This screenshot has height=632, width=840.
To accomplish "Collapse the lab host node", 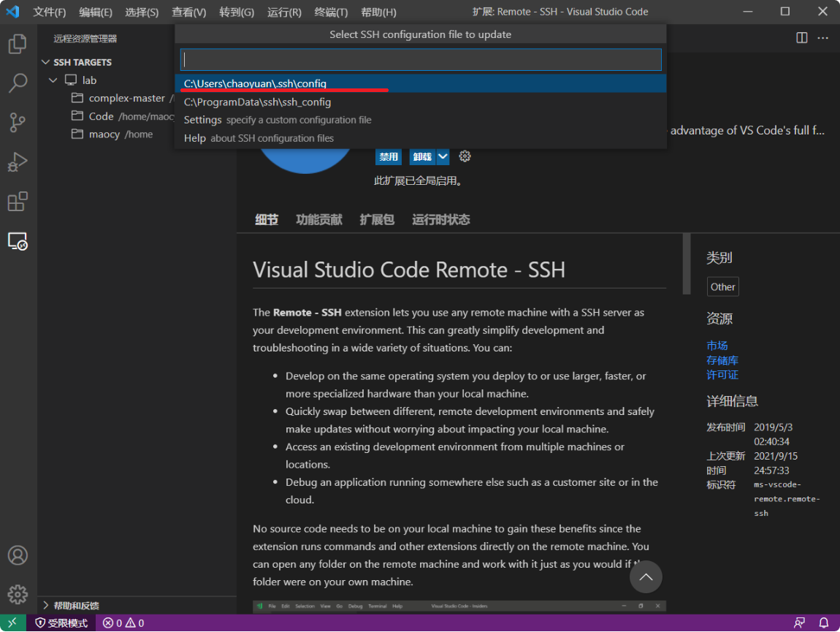I will pos(53,80).
